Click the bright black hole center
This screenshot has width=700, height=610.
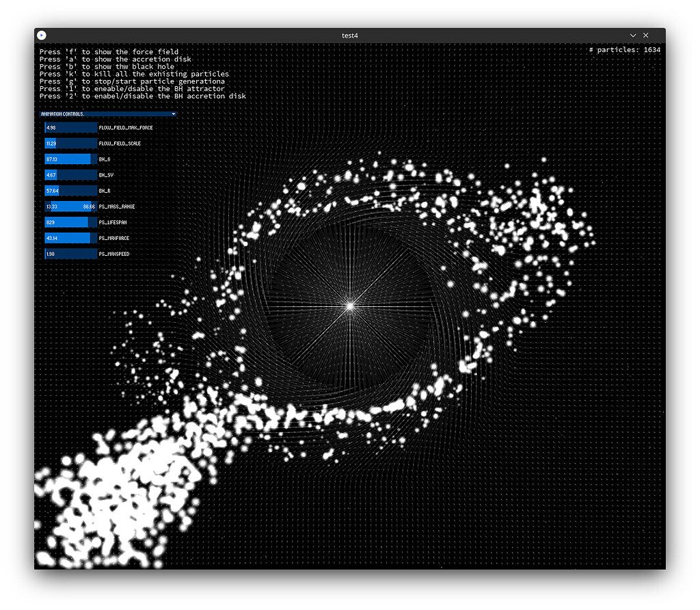[x=349, y=305]
